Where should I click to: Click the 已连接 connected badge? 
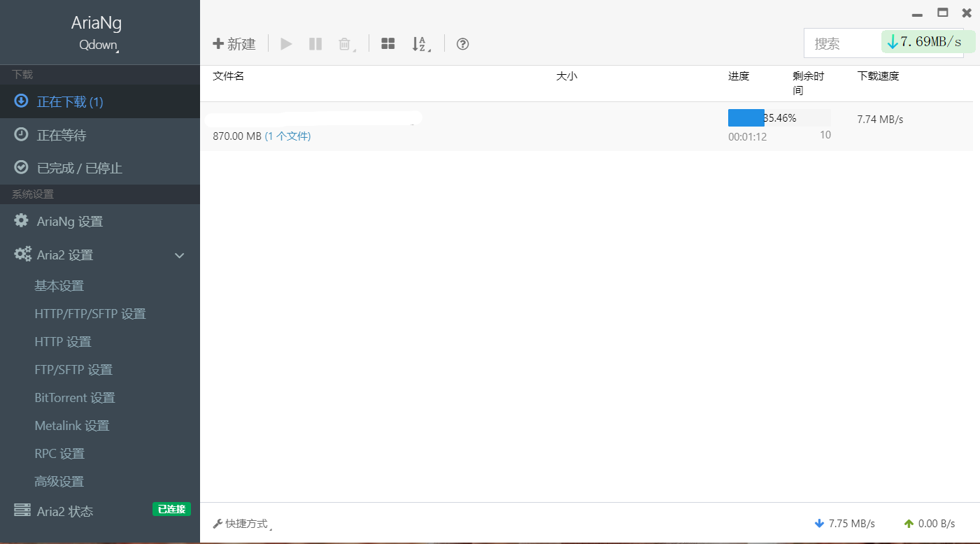171,509
